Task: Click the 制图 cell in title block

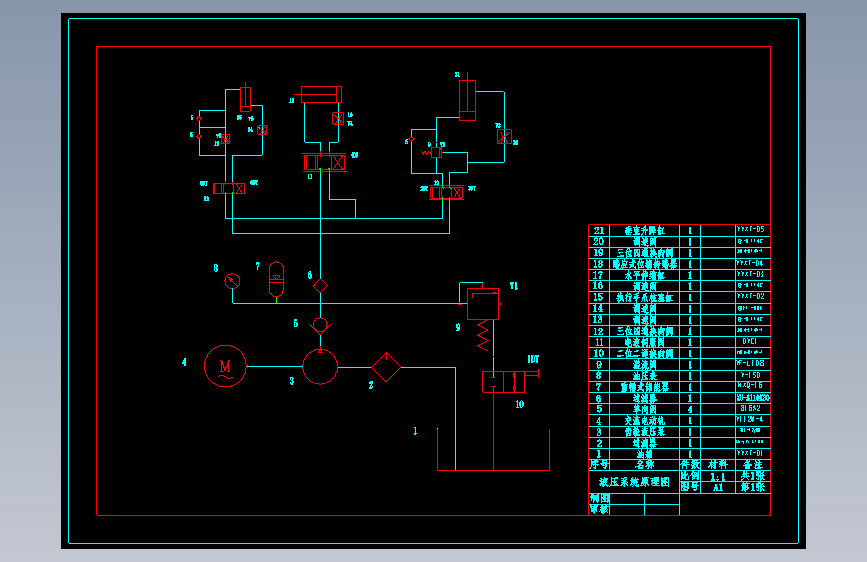Action: coord(599,498)
